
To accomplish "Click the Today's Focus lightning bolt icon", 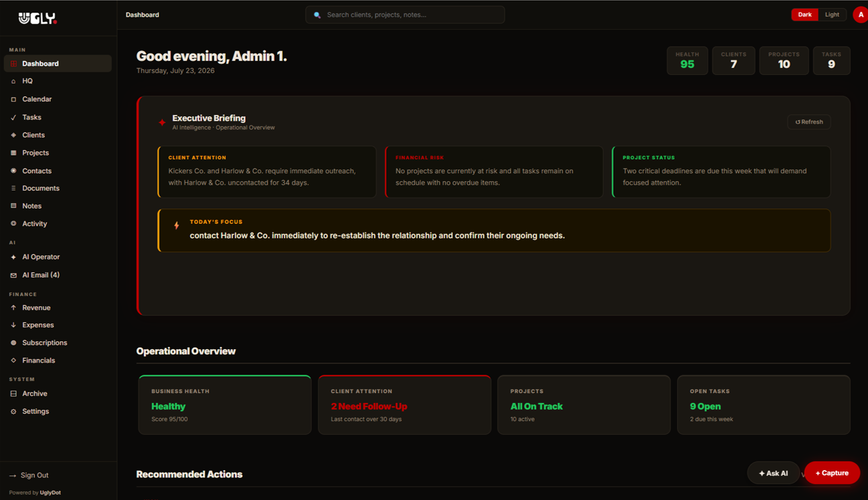I will click(177, 226).
